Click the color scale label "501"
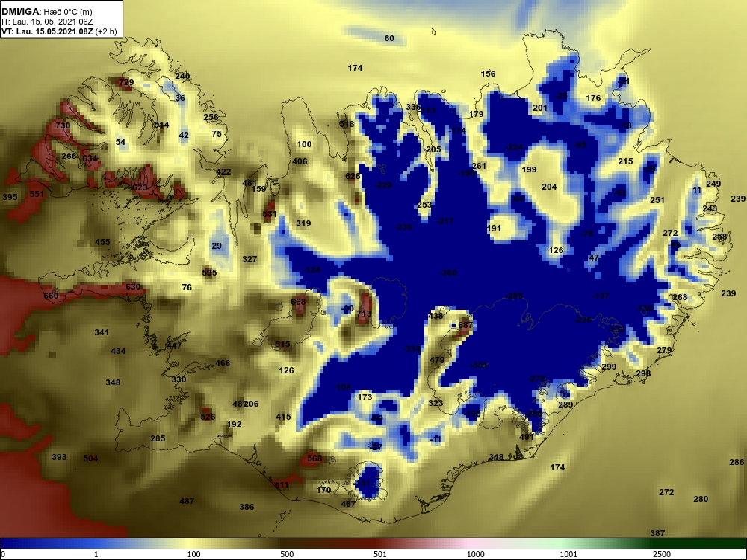747x560 pixels. [x=379, y=554]
